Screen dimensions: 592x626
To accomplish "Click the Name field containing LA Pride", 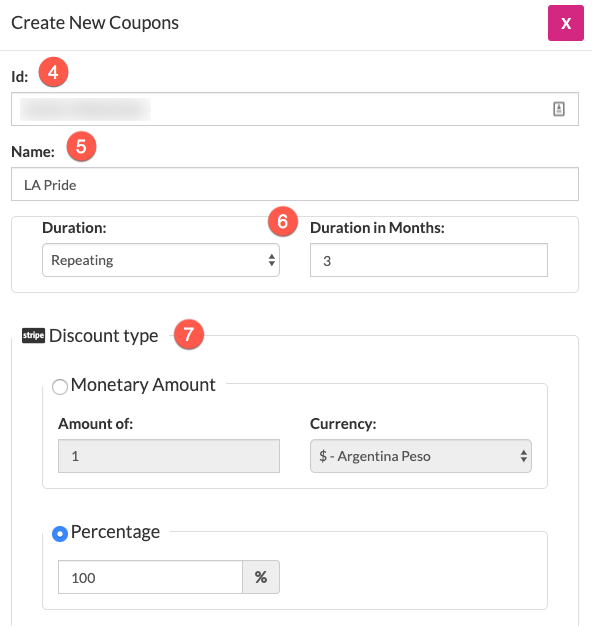I will point(295,184).
